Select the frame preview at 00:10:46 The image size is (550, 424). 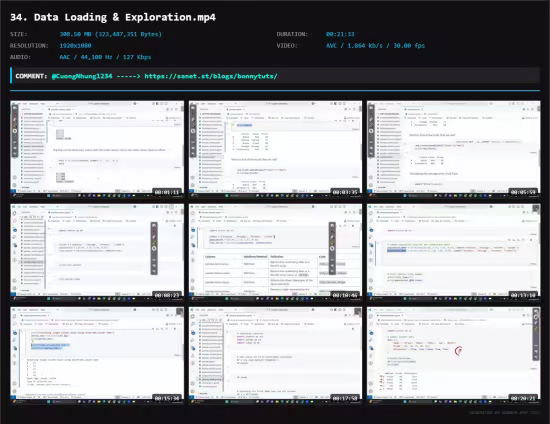275,252
